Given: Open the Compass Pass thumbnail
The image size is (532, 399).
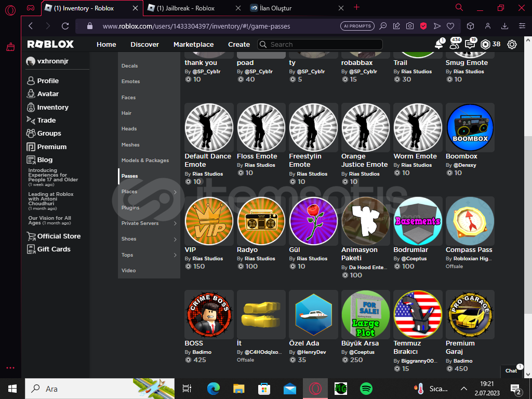Looking at the screenshot, I should point(470,221).
